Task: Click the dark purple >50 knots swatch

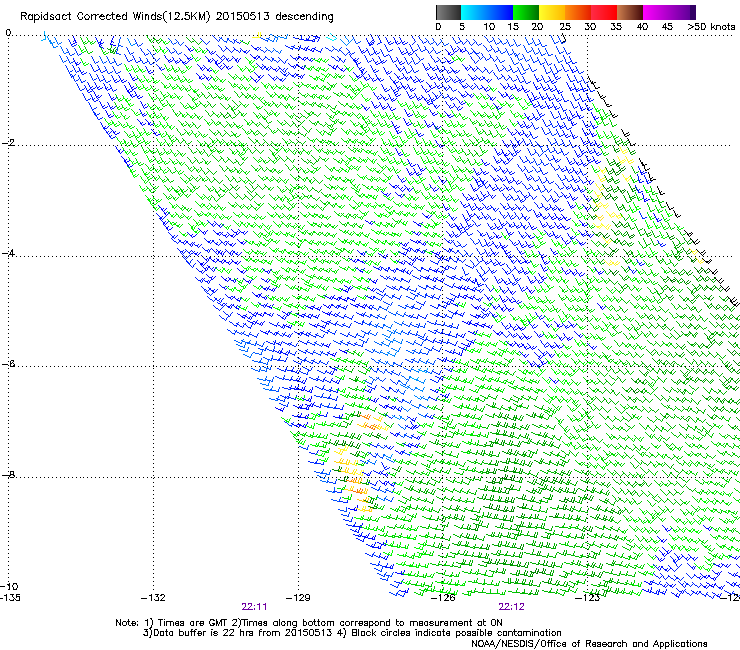Action: pyautogui.click(x=693, y=12)
